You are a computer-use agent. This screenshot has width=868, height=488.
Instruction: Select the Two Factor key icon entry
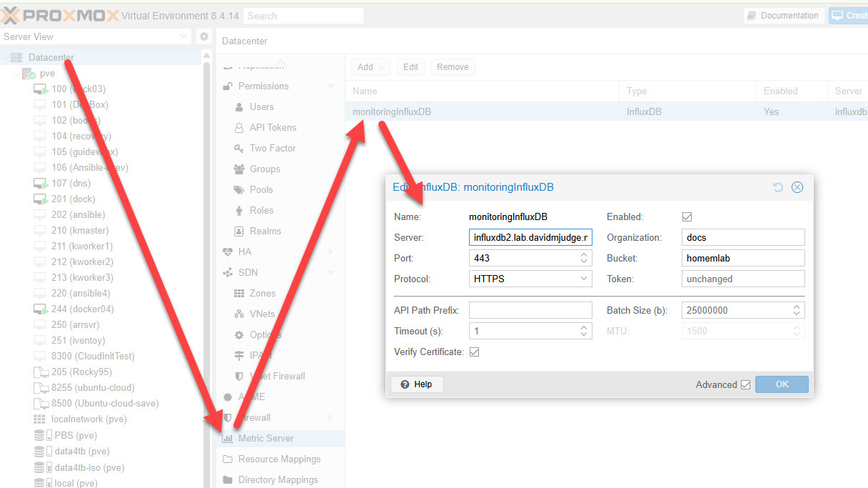pos(238,148)
